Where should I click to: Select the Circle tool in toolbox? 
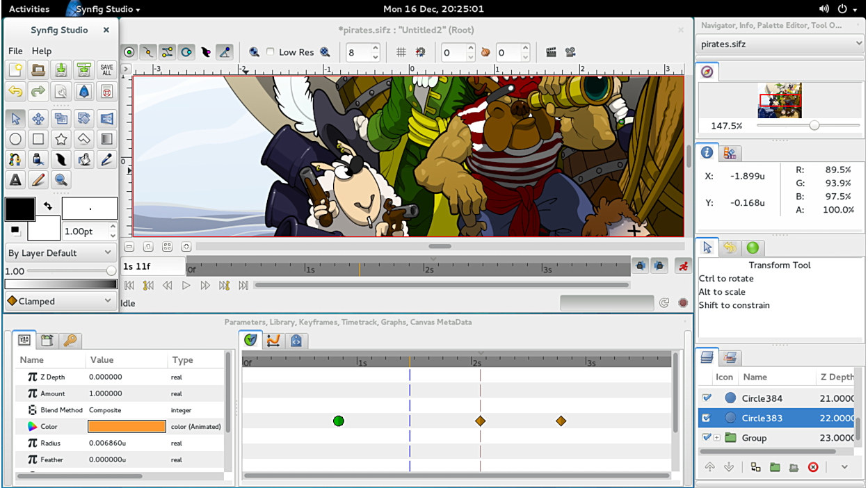click(x=15, y=139)
